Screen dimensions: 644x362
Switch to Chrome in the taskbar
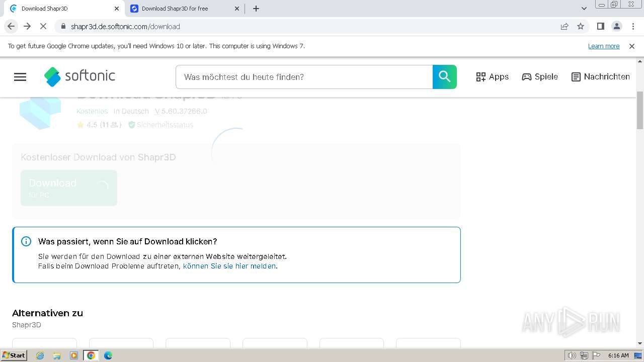pos(91,355)
